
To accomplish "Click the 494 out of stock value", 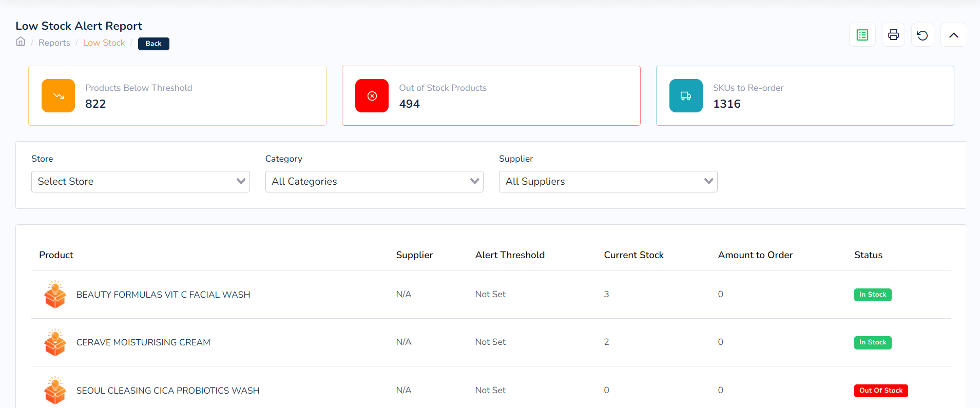I will [x=410, y=104].
